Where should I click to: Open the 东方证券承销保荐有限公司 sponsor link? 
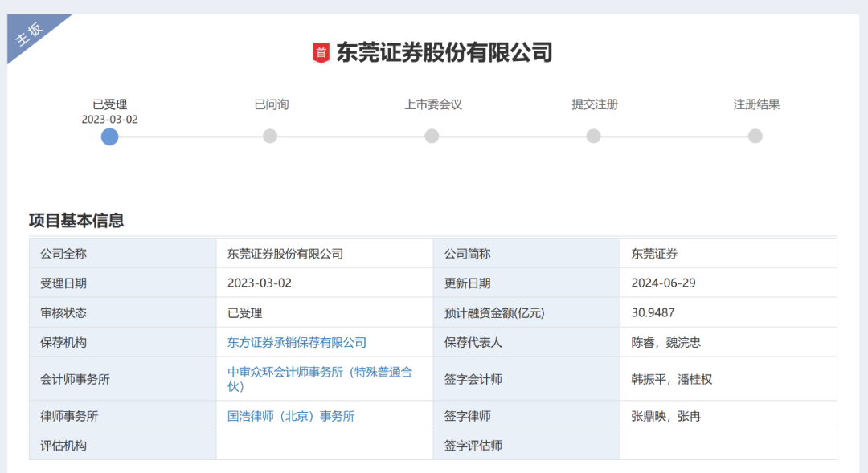297,342
